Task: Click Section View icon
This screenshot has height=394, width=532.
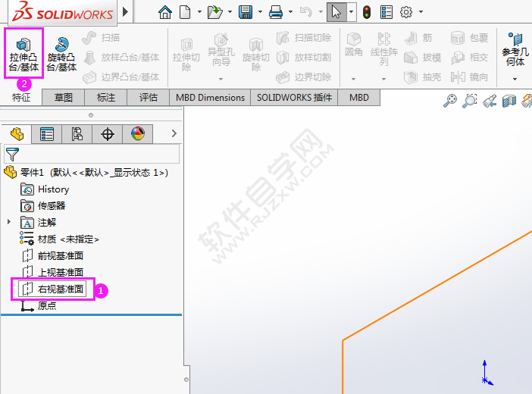Action: coord(509,101)
